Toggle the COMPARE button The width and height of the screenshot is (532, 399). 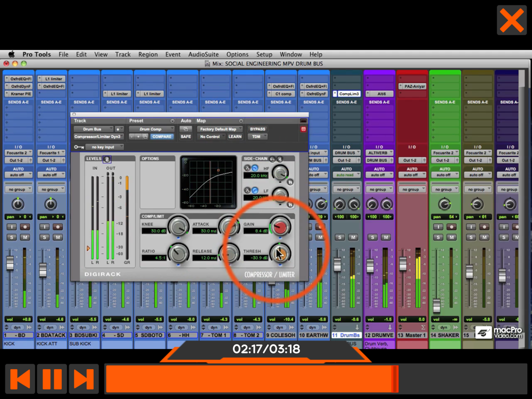pos(162,137)
